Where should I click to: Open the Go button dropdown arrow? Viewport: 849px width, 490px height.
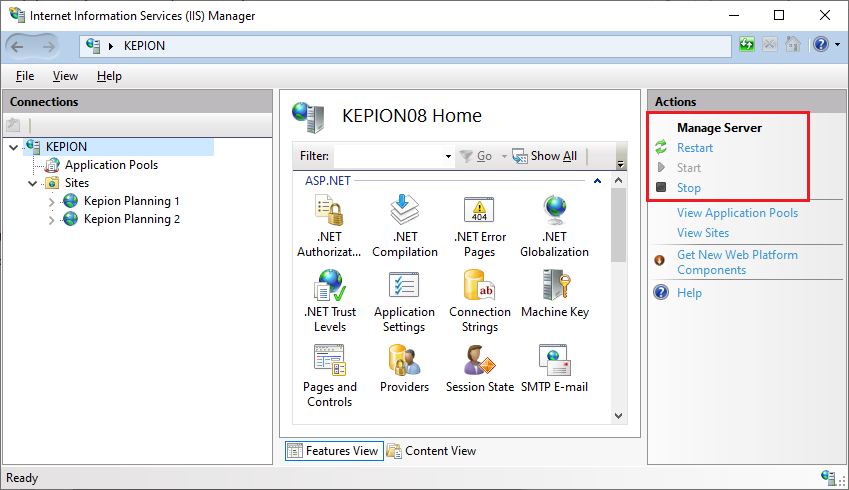pos(504,156)
